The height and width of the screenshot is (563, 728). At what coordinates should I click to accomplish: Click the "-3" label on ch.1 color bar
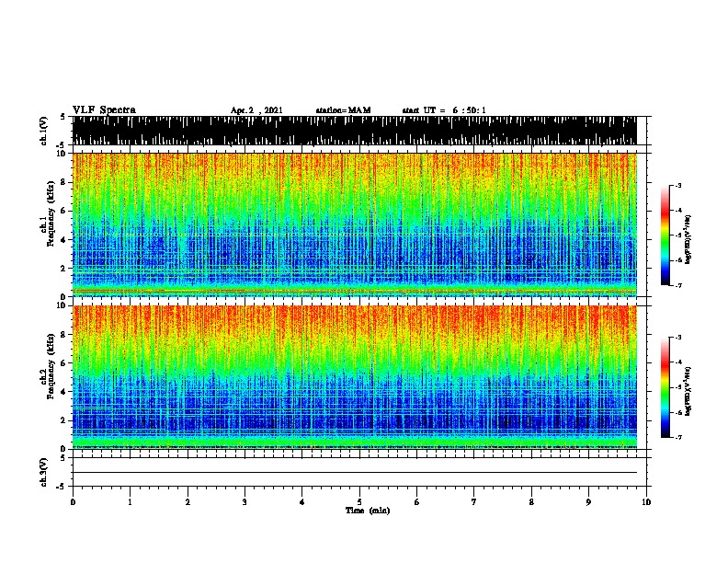[x=678, y=186]
